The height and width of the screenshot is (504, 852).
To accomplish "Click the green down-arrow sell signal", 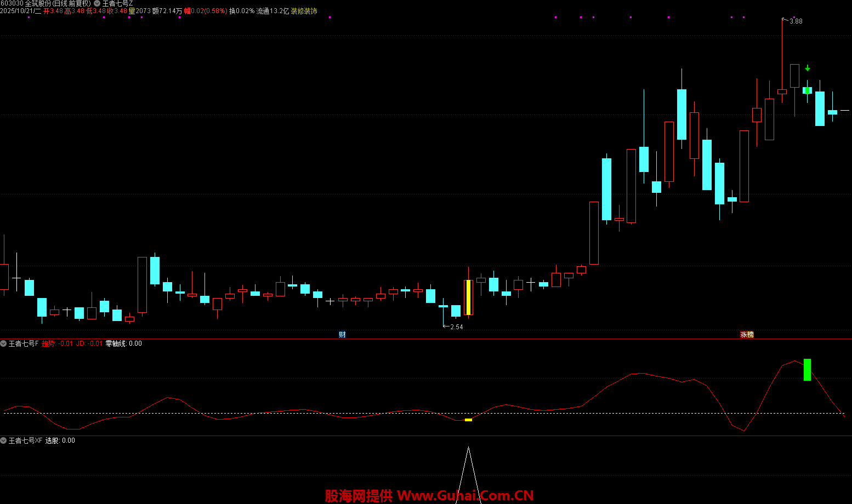I will coord(807,68).
